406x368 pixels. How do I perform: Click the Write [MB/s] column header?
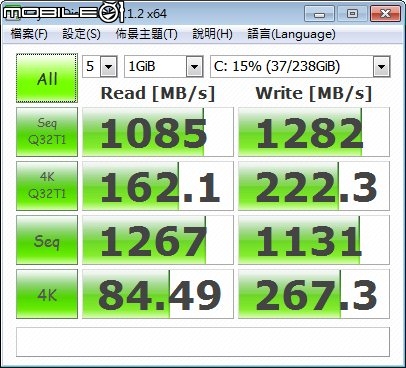pyautogui.click(x=314, y=93)
